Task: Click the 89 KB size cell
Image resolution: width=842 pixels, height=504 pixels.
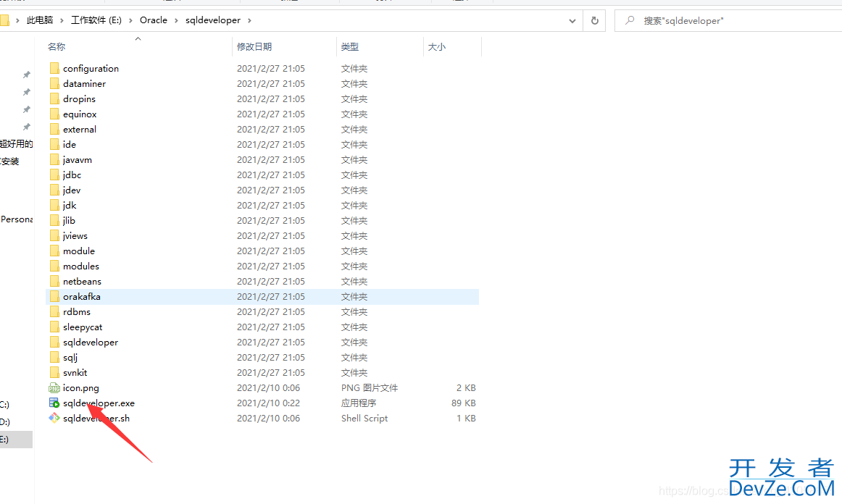Action: click(464, 403)
